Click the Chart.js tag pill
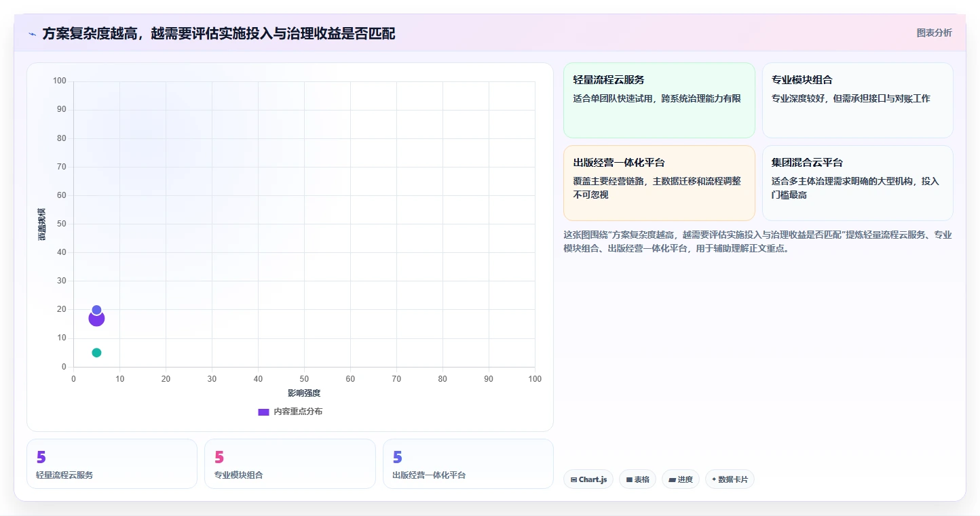The width and height of the screenshot is (980, 516). pyautogui.click(x=588, y=479)
